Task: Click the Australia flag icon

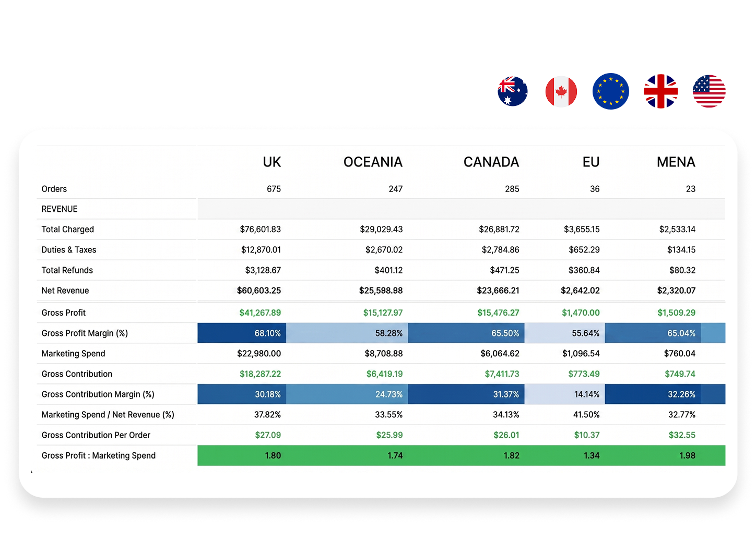Action: coord(513,91)
